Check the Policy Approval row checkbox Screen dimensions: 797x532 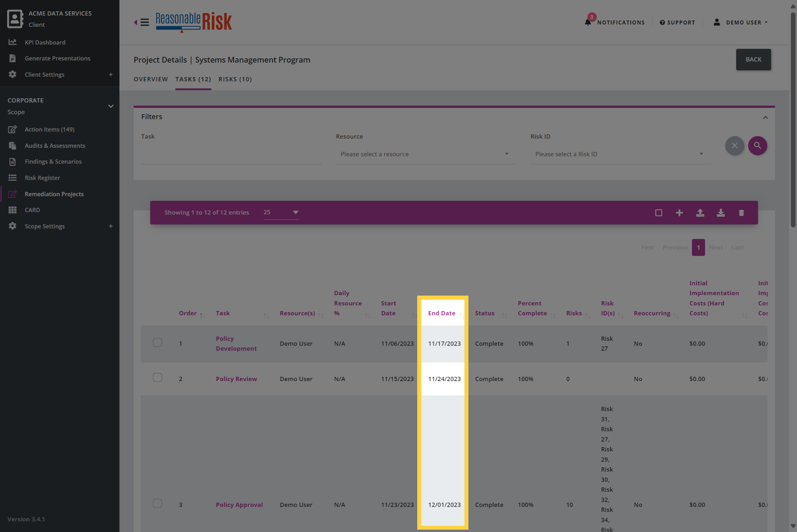157,503
